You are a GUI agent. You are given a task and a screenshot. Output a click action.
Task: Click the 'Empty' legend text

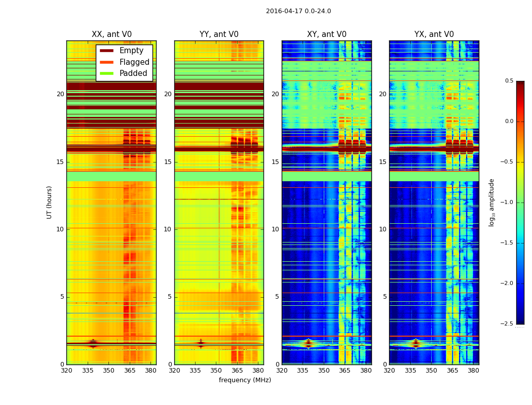[x=131, y=51]
